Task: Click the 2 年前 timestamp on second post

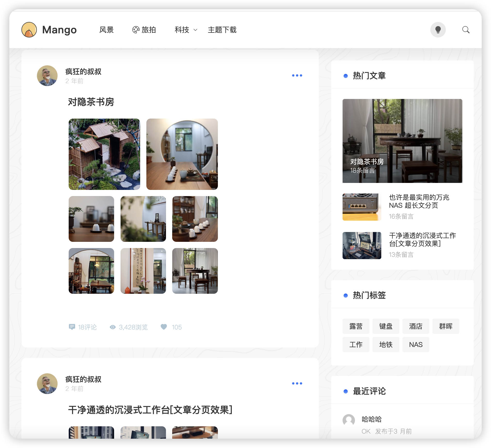Action: point(74,389)
